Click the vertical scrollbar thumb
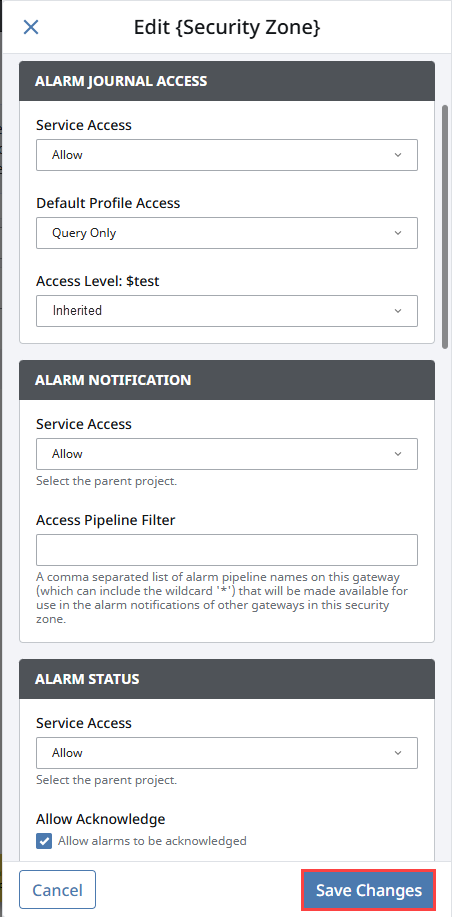This screenshot has height=917, width=452. [x=445, y=227]
